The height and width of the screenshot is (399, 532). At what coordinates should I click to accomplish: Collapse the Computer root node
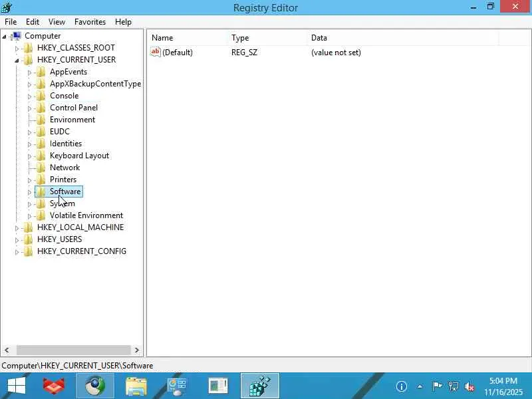tap(5, 37)
